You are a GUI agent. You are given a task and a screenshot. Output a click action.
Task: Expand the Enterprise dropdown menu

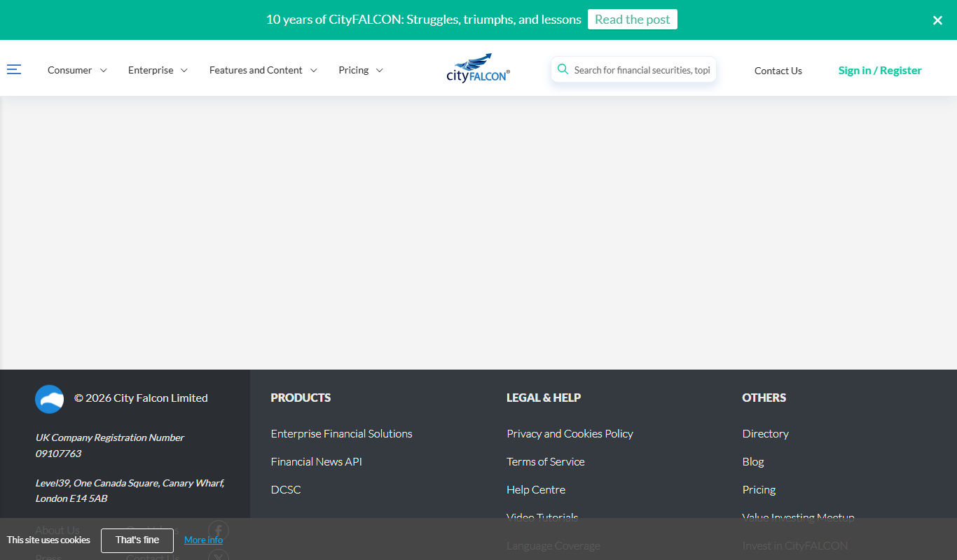[158, 70]
